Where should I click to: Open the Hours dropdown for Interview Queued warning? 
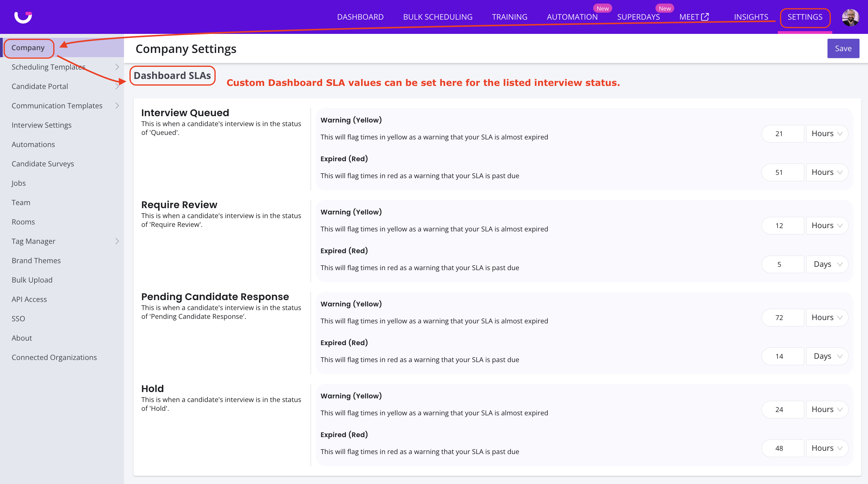point(827,133)
